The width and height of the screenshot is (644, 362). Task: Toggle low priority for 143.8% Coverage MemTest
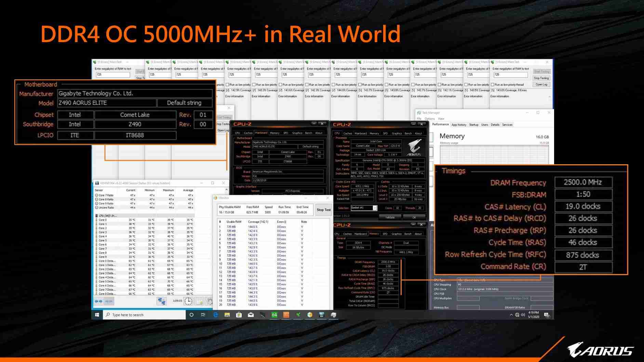click(x=386, y=85)
